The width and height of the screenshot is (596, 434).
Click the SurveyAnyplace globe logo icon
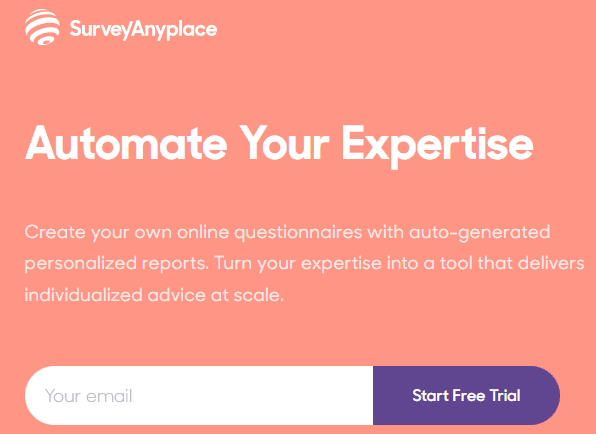pyautogui.click(x=42, y=27)
